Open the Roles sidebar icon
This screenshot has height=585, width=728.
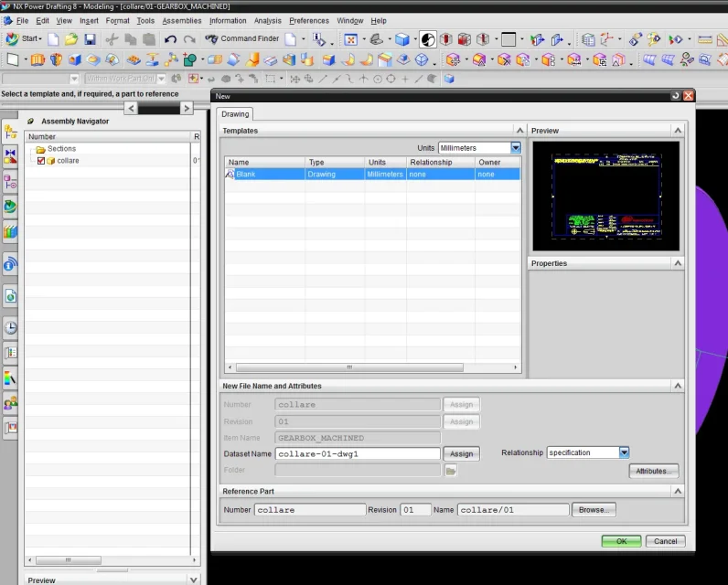point(10,404)
